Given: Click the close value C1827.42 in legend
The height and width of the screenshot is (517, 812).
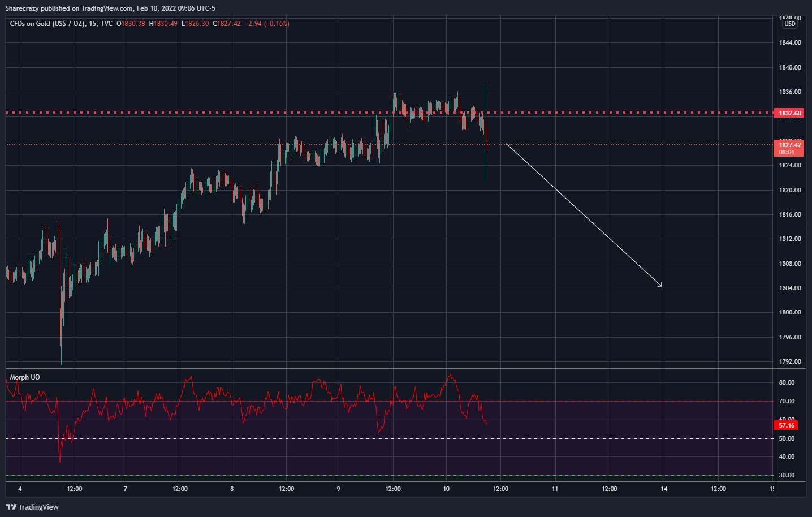Looking at the screenshot, I should pyautogui.click(x=227, y=24).
